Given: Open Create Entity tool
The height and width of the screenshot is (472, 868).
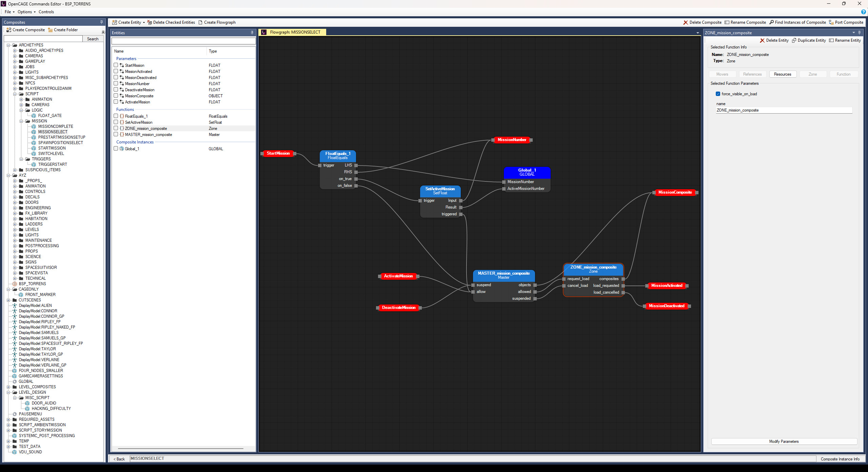Looking at the screenshot, I should coord(128,22).
